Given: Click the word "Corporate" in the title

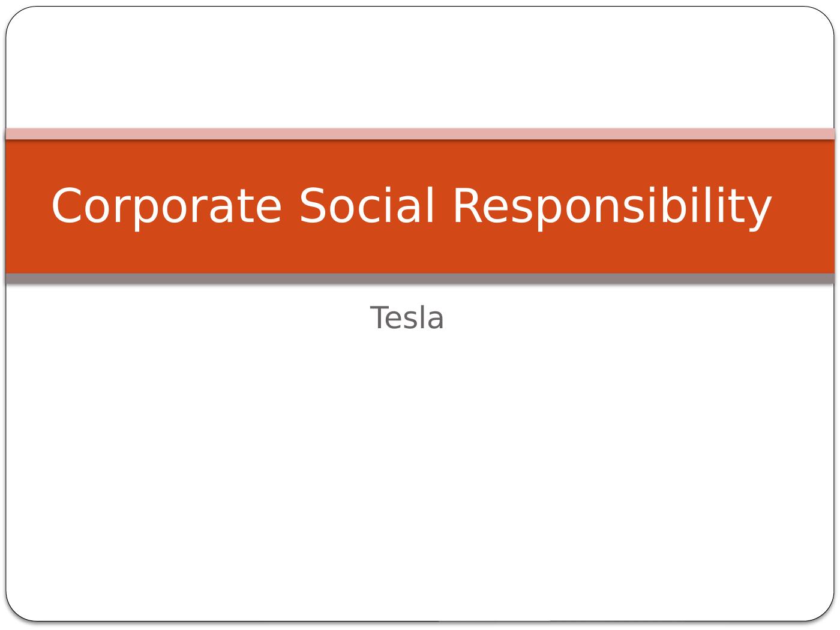Looking at the screenshot, I should click(x=166, y=206).
